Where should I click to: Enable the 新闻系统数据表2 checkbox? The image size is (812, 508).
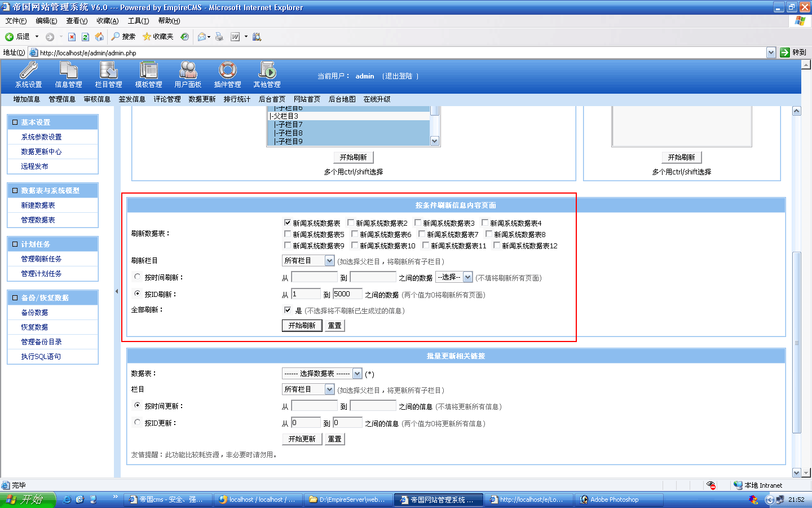pyautogui.click(x=351, y=223)
